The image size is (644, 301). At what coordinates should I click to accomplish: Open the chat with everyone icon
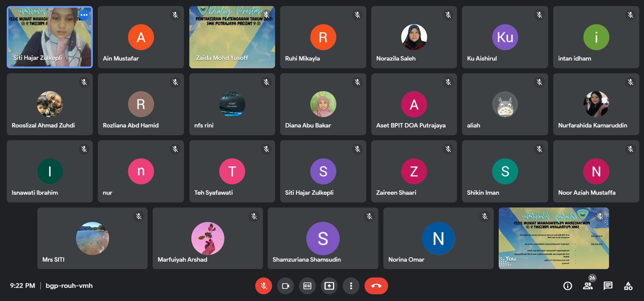click(608, 286)
